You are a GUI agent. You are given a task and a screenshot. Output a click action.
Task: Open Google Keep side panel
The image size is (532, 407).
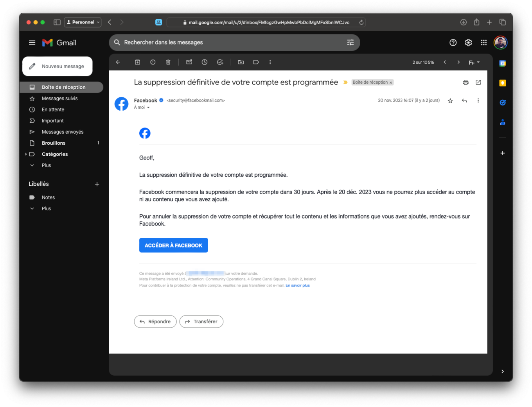503,83
